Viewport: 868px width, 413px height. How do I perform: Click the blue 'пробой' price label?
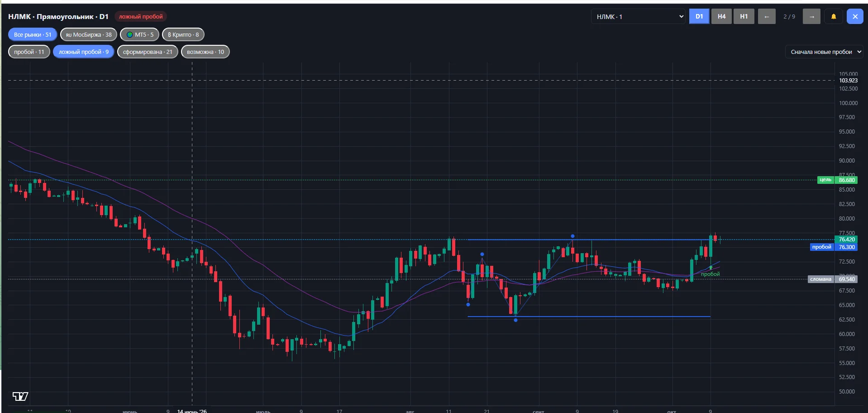pos(822,247)
